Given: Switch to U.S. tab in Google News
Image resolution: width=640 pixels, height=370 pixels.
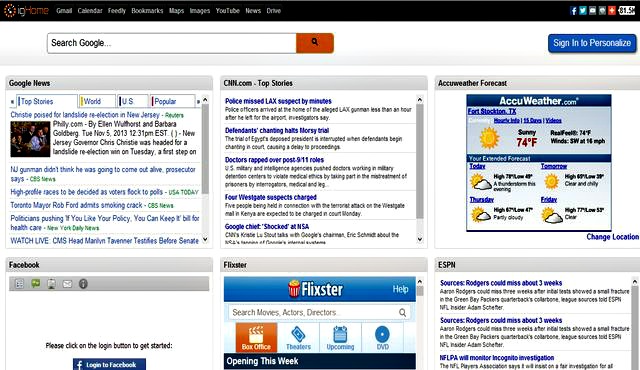Looking at the screenshot, I should pos(133,101).
